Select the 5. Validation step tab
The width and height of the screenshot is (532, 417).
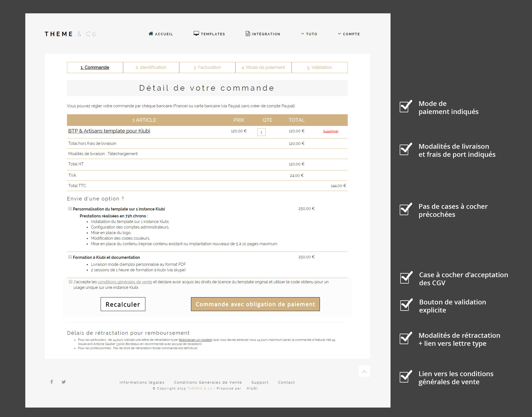(319, 68)
